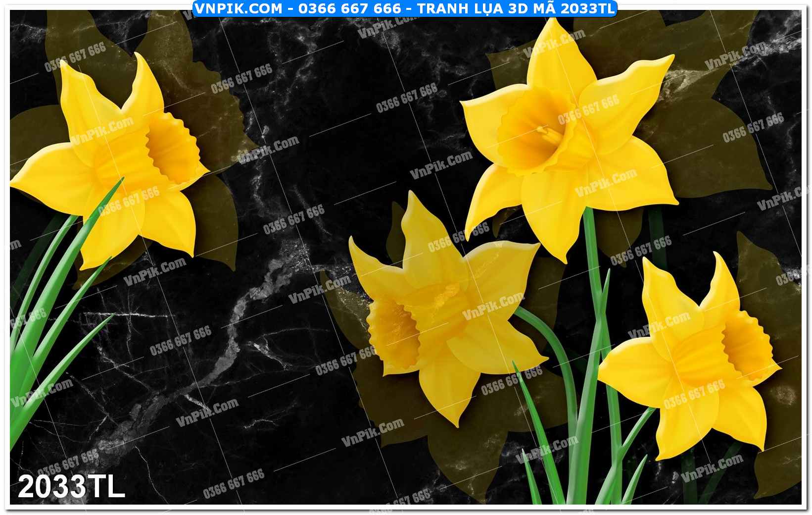The image size is (812, 515).
Task: Click the long green leaves beside the left daffodil
Action: 54,297
